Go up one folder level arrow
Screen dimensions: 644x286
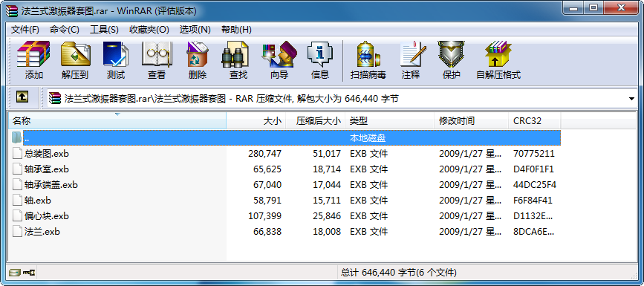click(x=22, y=97)
